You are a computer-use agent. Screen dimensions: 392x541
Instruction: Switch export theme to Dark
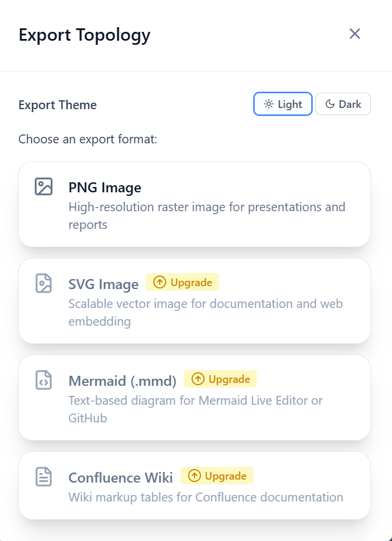343,104
